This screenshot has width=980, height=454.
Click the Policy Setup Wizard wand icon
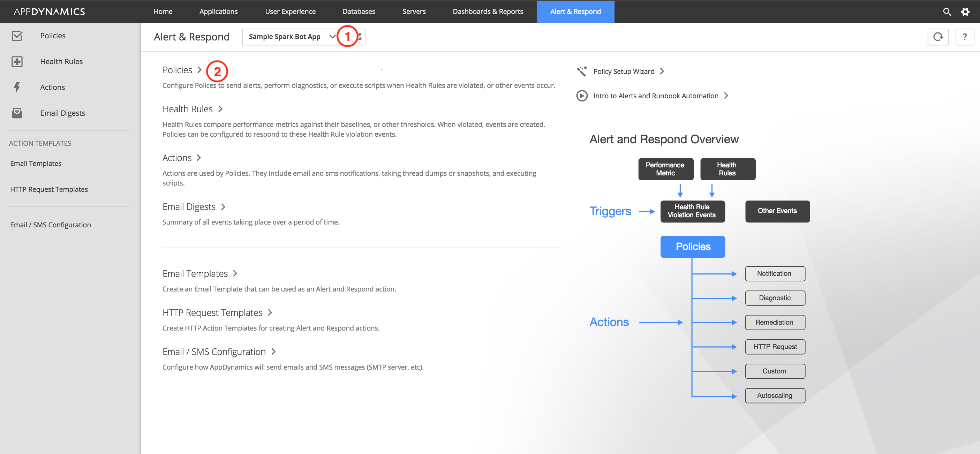point(582,71)
